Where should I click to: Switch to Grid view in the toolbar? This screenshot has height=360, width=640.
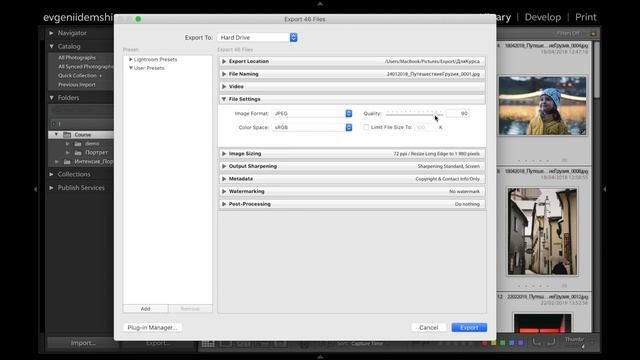(x=208, y=344)
